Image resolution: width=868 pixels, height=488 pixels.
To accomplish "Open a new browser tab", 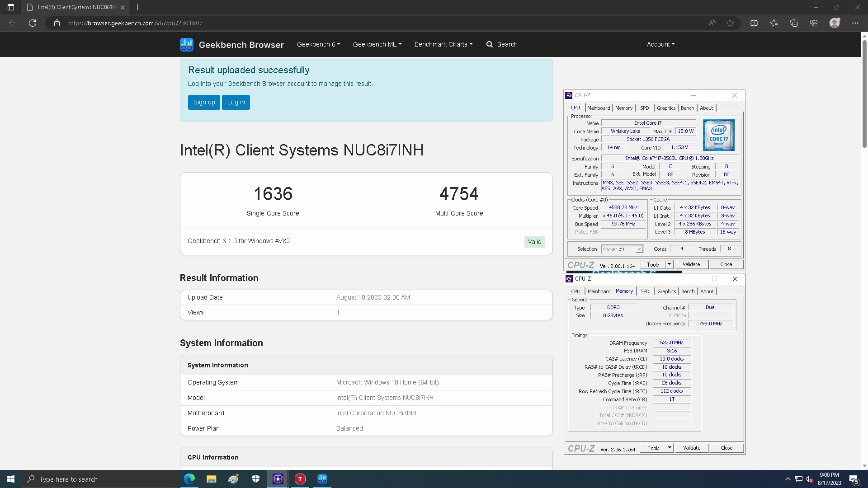I will [138, 7].
